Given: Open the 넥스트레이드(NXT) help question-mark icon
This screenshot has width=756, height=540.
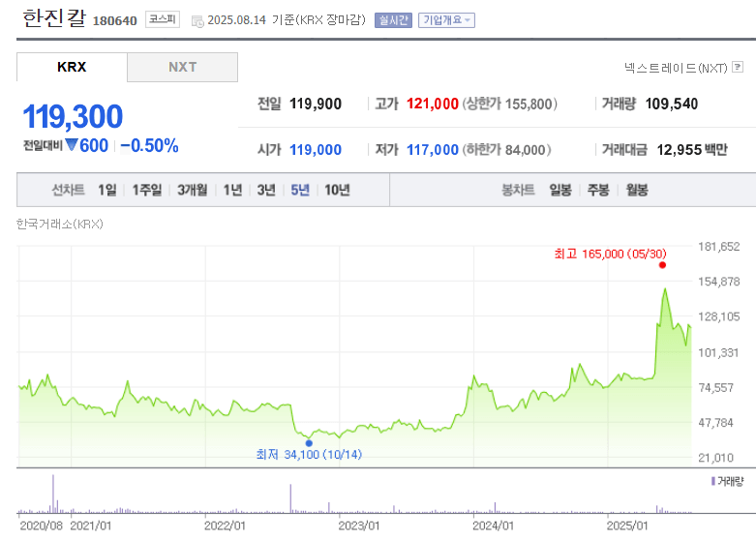Looking at the screenshot, I should pos(738,67).
